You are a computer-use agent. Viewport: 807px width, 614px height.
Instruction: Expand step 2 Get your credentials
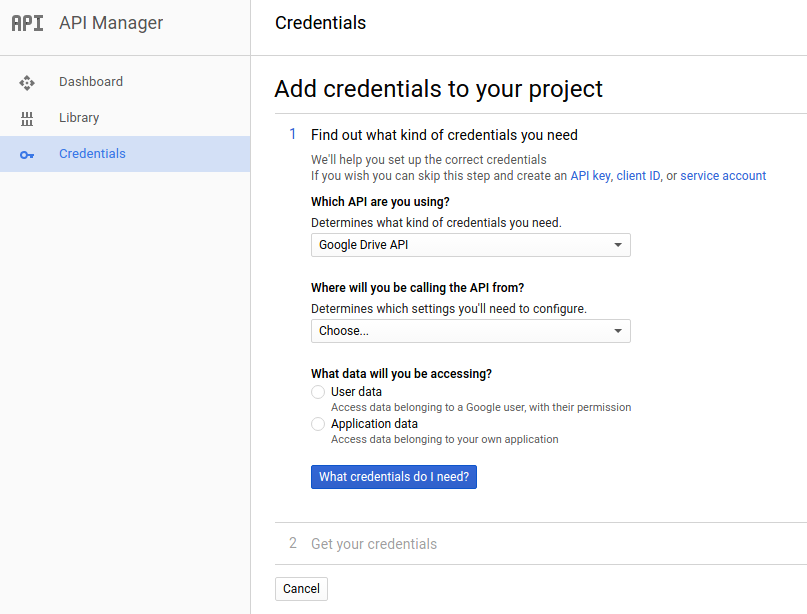tap(374, 544)
